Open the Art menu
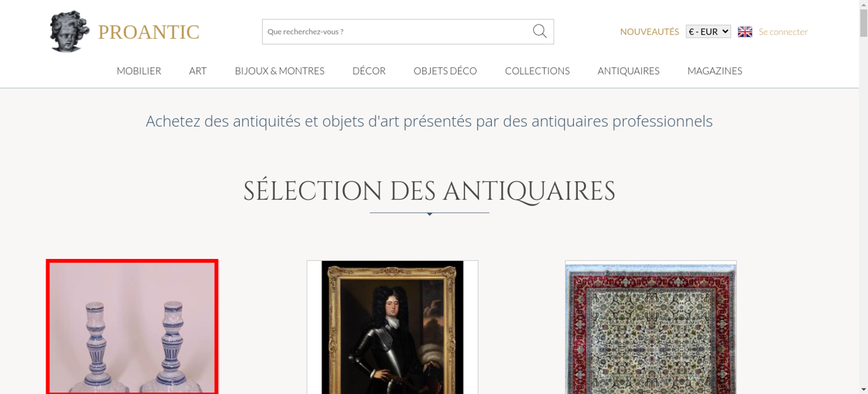The height and width of the screenshot is (394, 868). coord(198,71)
